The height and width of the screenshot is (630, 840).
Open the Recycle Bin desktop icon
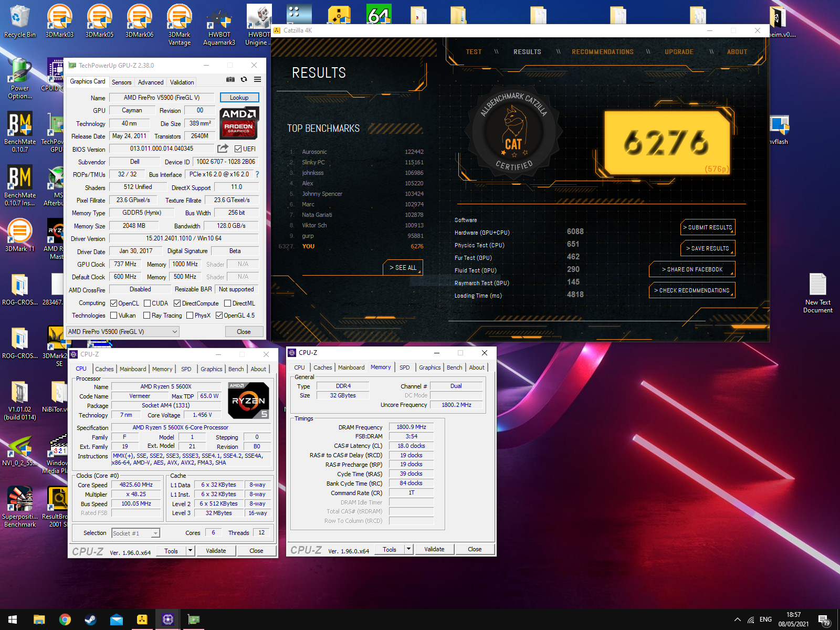[20, 22]
